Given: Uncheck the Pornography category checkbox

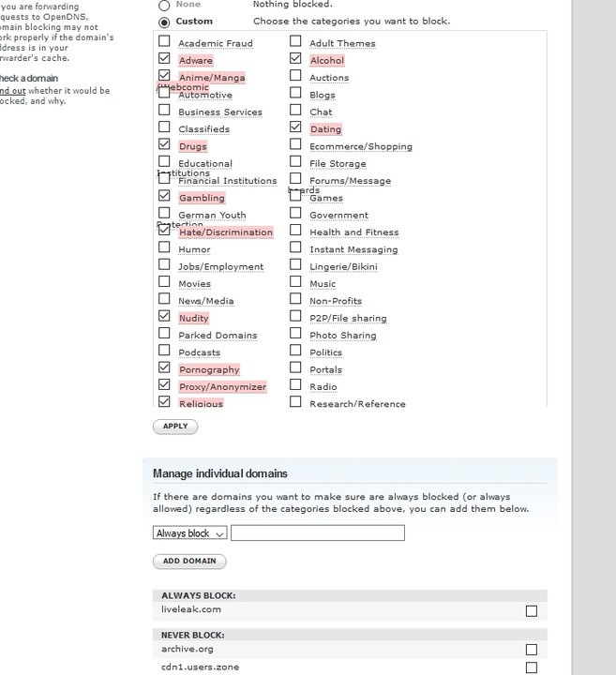Looking at the screenshot, I should click(x=165, y=368).
